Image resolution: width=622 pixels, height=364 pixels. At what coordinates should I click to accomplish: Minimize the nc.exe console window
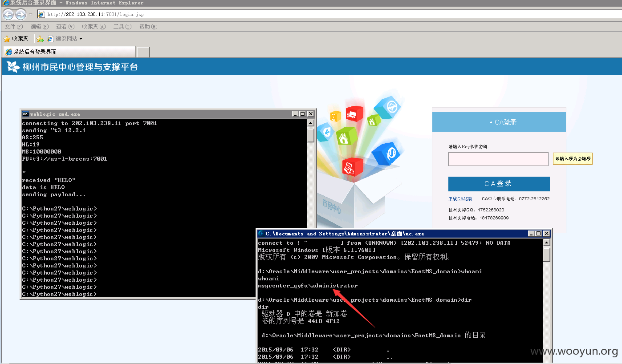pyautogui.click(x=532, y=233)
